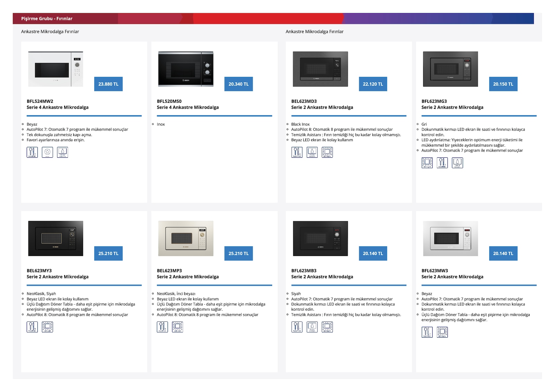
Task: Click the Cleaning Assistance icon under BFL623MB3
Action: 312,327
